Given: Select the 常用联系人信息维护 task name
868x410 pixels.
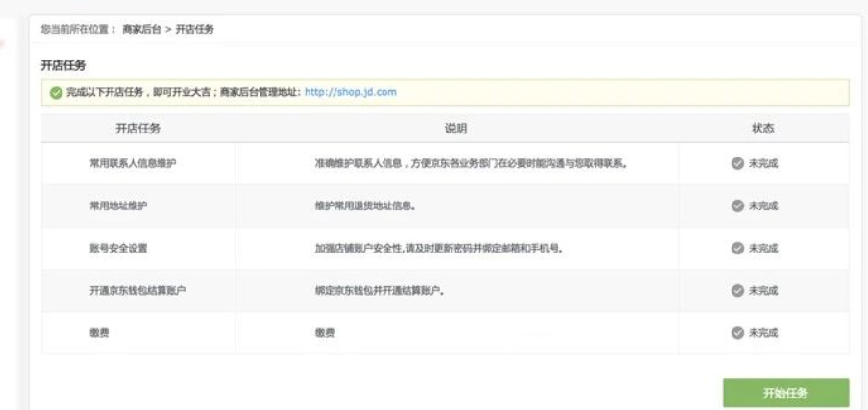Looking at the screenshot, I should (x=133, y=164).
